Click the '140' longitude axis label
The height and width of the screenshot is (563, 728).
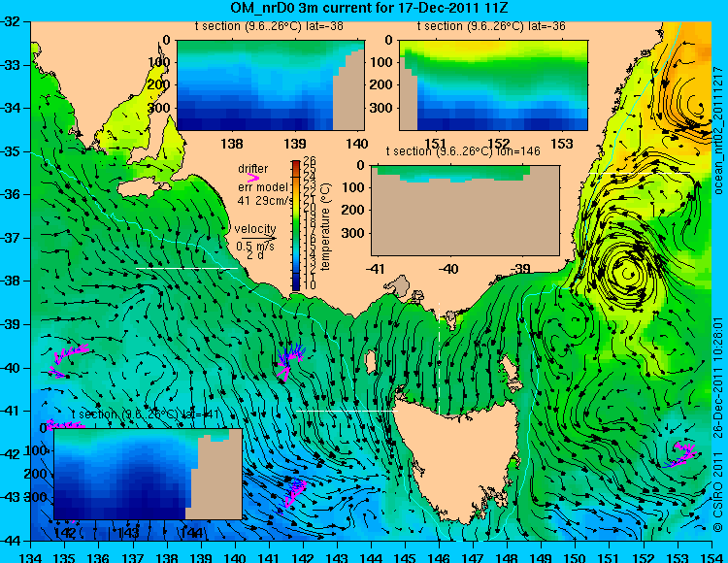pos(235,557)
